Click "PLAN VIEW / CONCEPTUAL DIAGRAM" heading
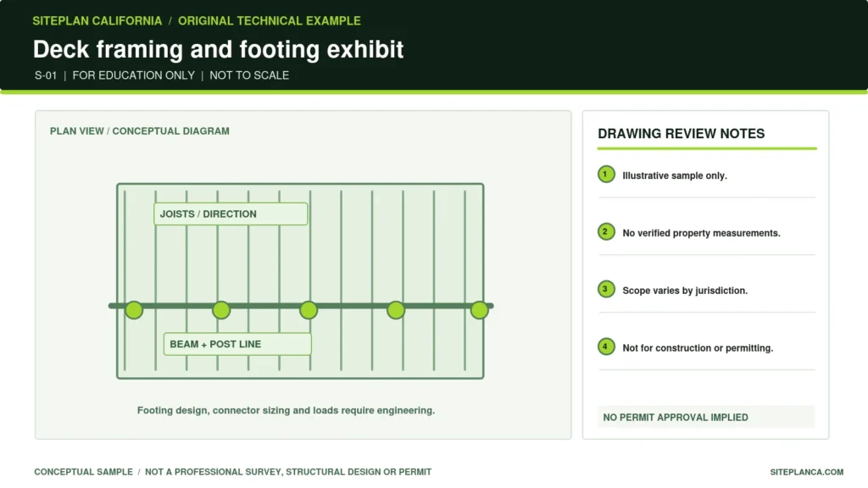868x488 pixels. click(x=140, y=131)
